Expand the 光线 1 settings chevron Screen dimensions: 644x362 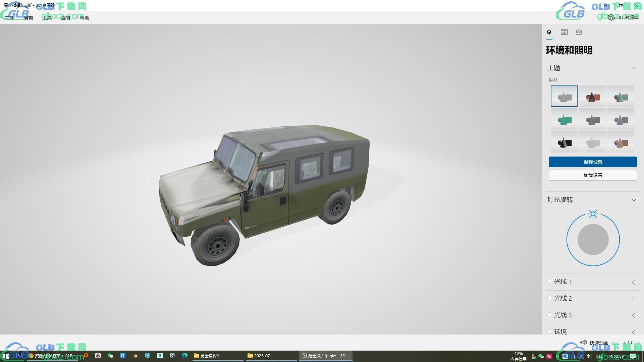(x=633, y=282)
